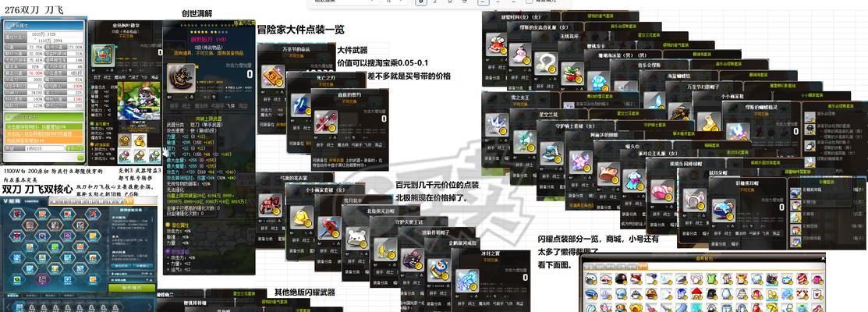Click the 创世满解 caption
This screenshot has width=868, height=312.
pyautogui.click(x=197, y=13)
